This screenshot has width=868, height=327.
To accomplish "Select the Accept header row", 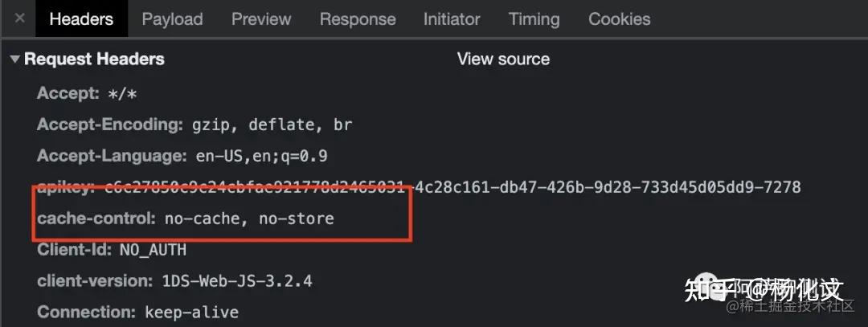I will 87,94.
